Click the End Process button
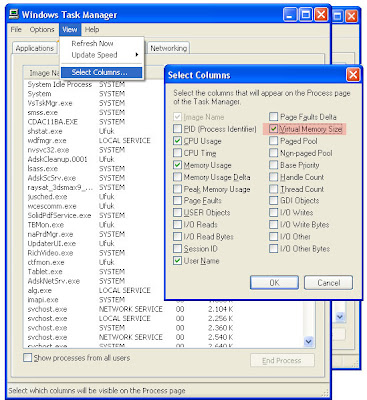This screenshot has width=367, height=400. click(x=282, y=360)
